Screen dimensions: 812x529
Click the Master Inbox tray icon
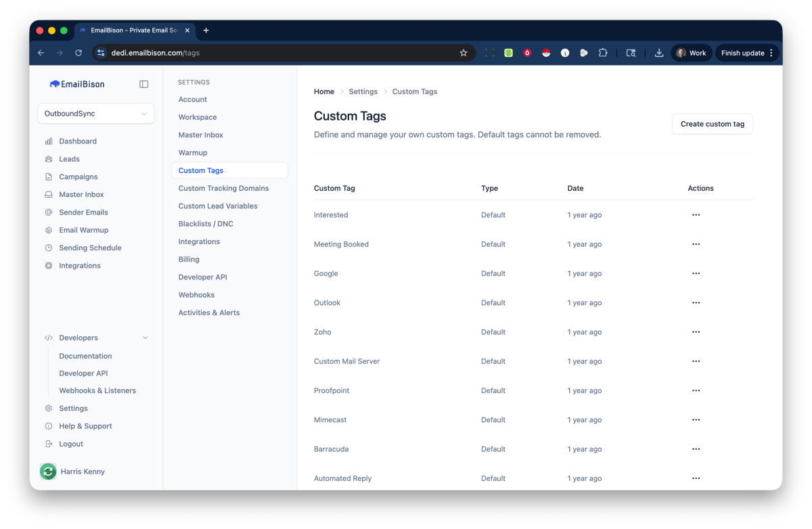49,195
